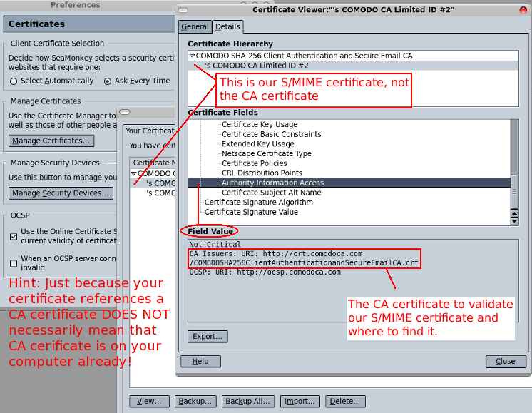Image resolution: width=532 pixels, height=413 pixels.
Task: Click the Certificate Name column header
Action: tap(153, 163)
